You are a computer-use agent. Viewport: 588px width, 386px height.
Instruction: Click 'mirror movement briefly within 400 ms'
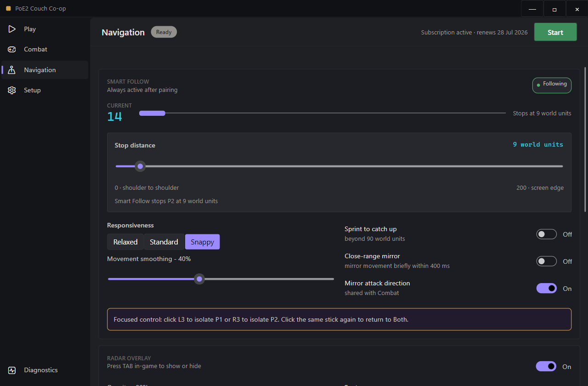point(397,266)
